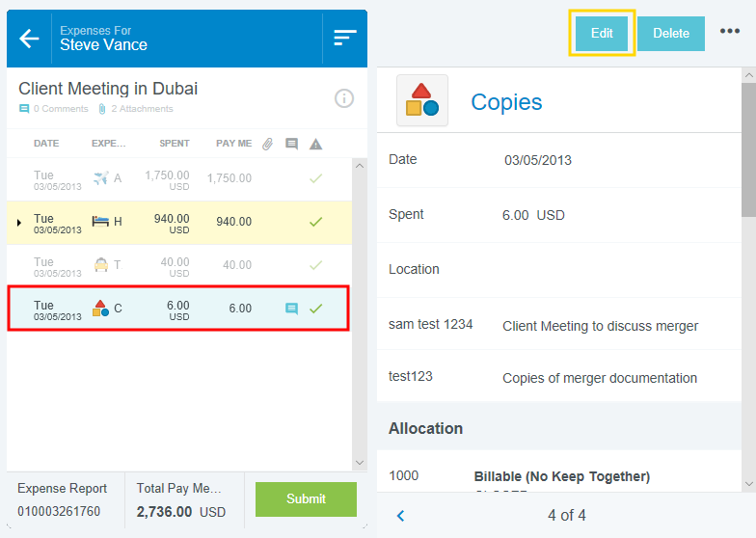Open the sort/filter lines icon

point(344,38)
